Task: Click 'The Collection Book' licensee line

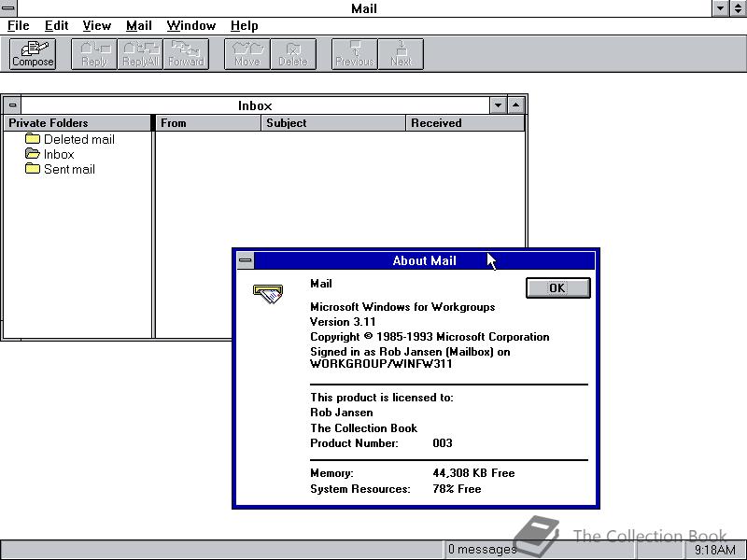Action: coord(363,428)
